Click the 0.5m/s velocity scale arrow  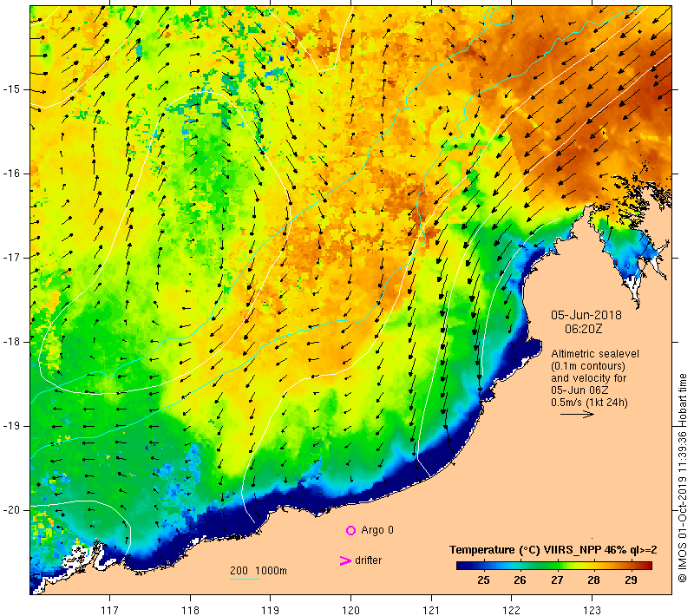(577, 415)
